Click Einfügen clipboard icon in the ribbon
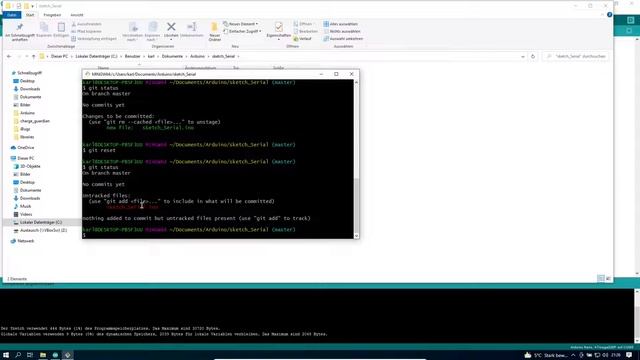 [61, 28]
